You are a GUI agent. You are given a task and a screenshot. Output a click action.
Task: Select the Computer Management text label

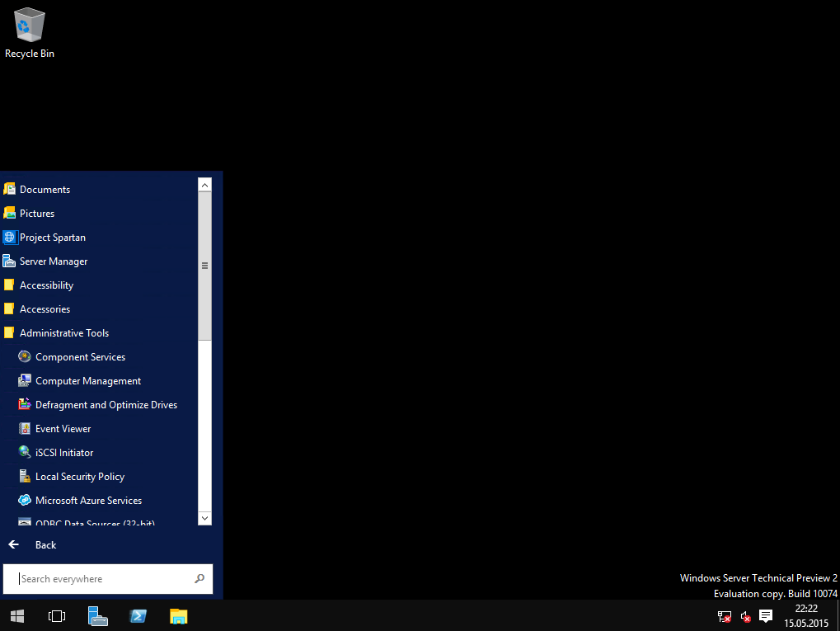click(88, 381)
